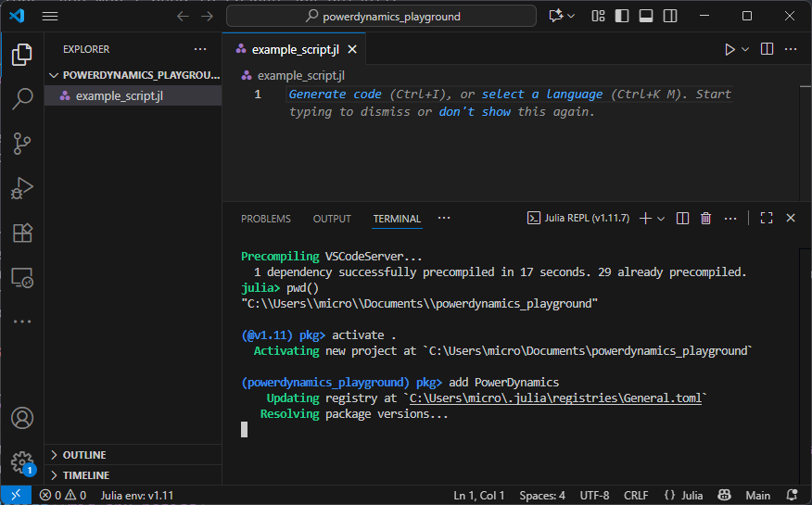Open the Run and Debug view
The height and width of the screenshot is (505, 812).
click(22, 188)
